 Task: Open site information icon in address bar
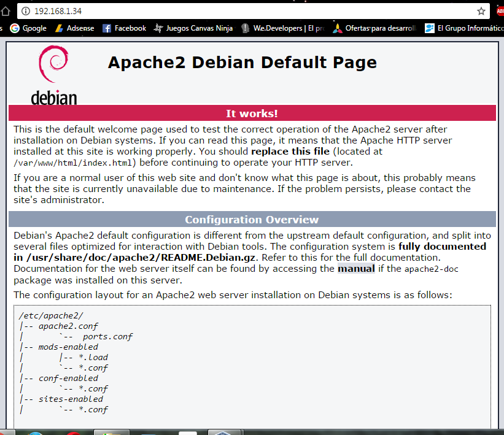(25, 11)
